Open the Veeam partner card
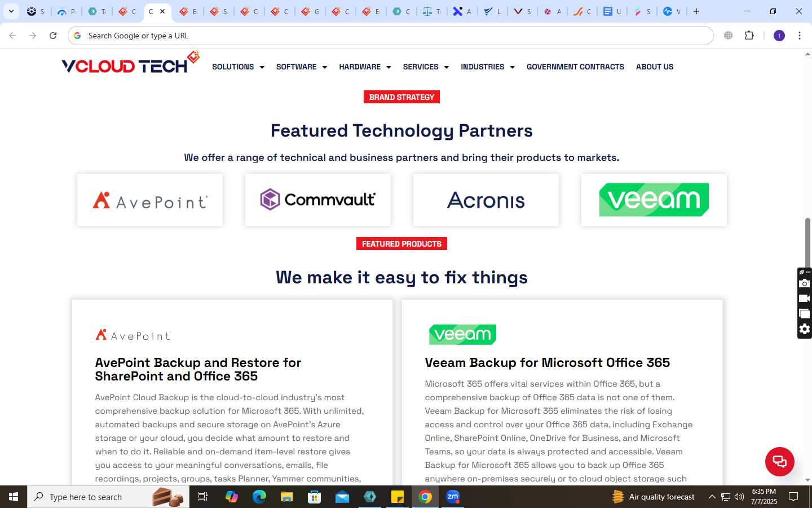Screen dimensions: 812x508 click(654, 200)
